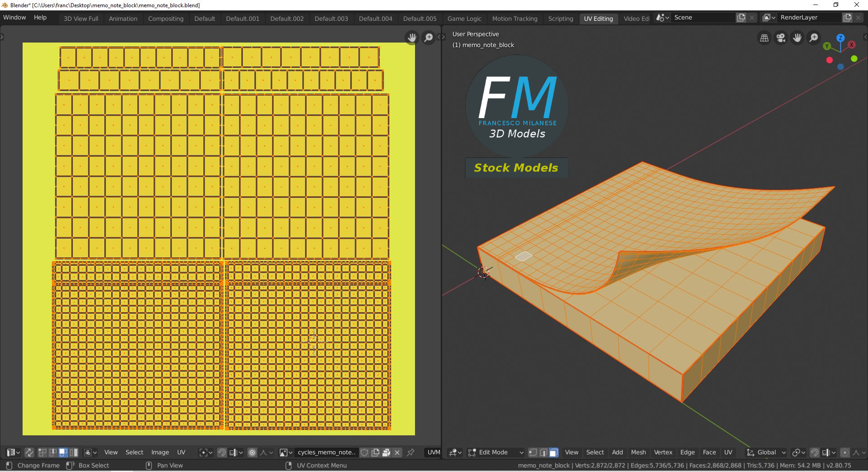Switch to the 3D View Full workspace tab

click(81, 19)
